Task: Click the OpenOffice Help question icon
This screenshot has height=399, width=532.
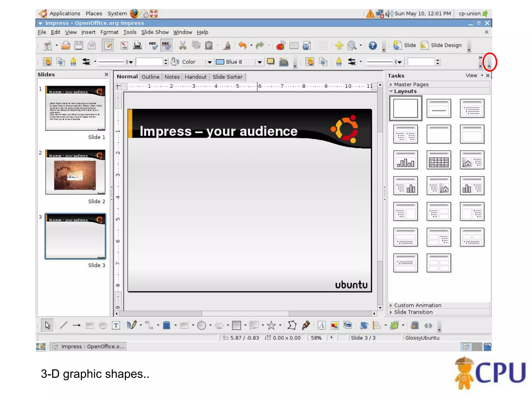Action: [373, 46]
